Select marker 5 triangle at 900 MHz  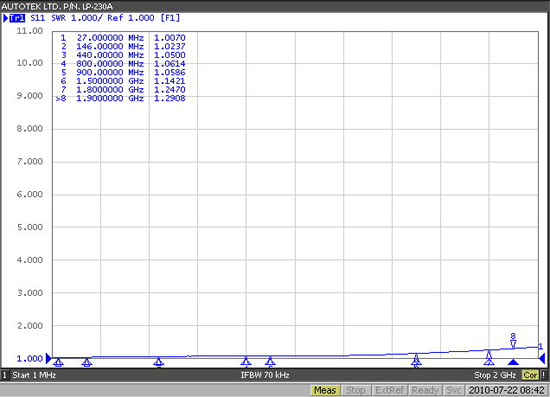click(270, 361)
